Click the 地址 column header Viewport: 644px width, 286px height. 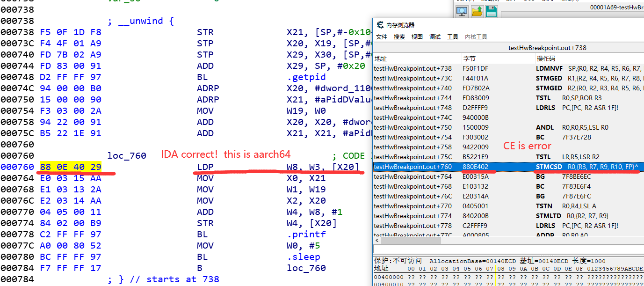click(x=381, y=58)
